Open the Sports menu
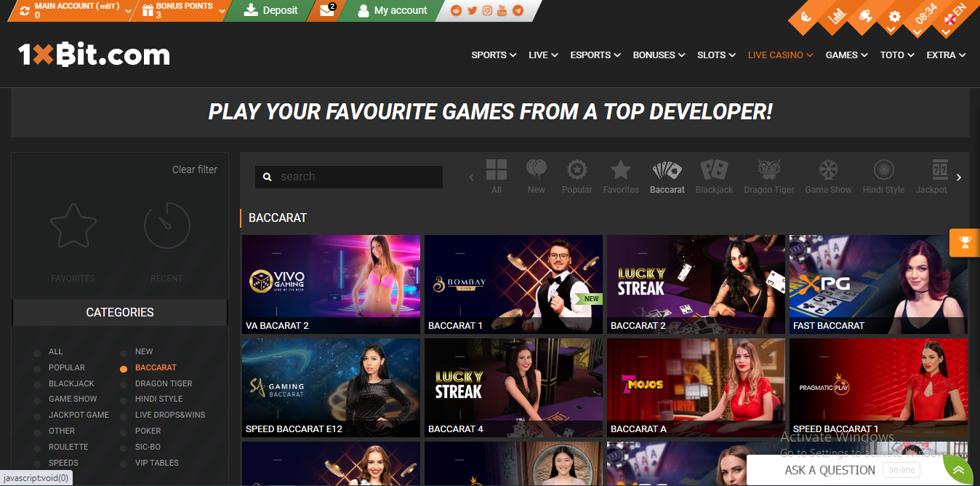 point(494,55)
